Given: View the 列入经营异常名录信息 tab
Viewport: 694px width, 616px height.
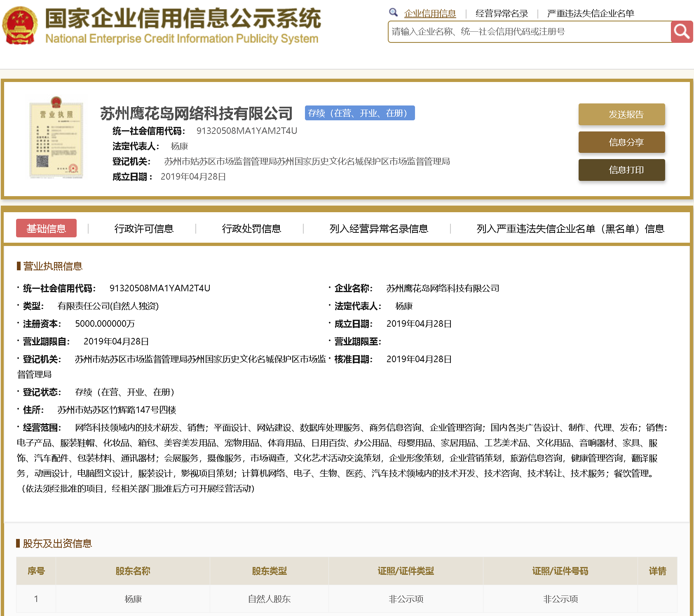Looking at the screenshot, I should (378, 229).
